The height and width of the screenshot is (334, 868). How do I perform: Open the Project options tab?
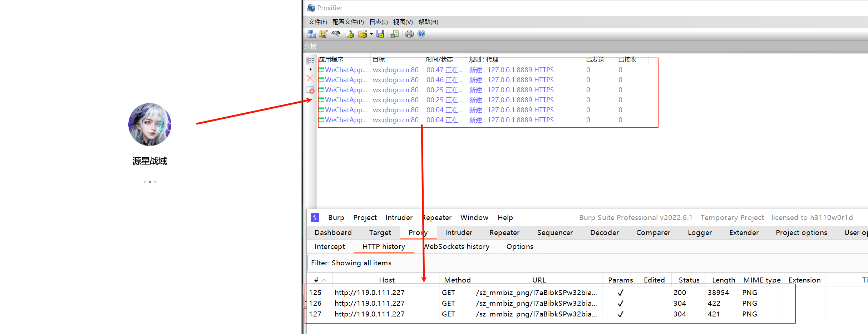pyautogui.click(x=802, y=232)
